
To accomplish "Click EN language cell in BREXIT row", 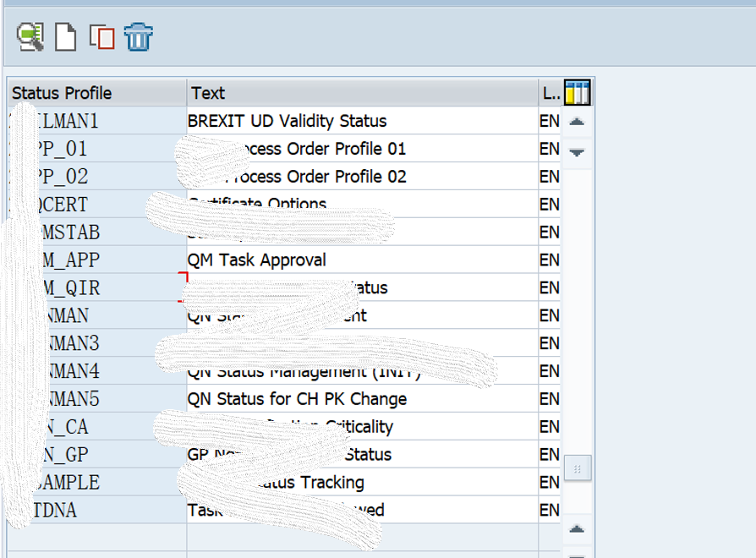I will point(550,121).
